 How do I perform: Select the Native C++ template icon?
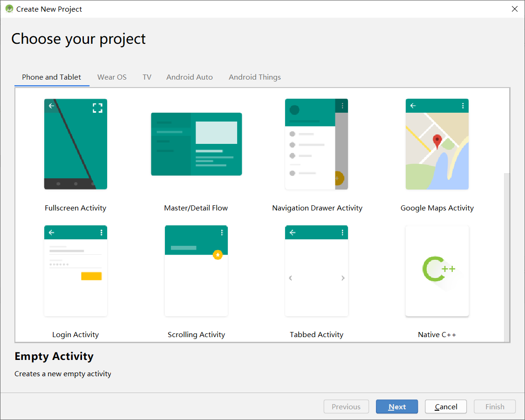(437, 271)
